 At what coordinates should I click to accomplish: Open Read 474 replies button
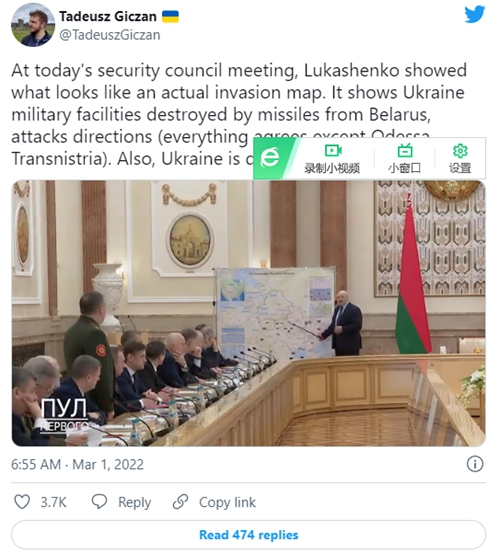[248, 535]
